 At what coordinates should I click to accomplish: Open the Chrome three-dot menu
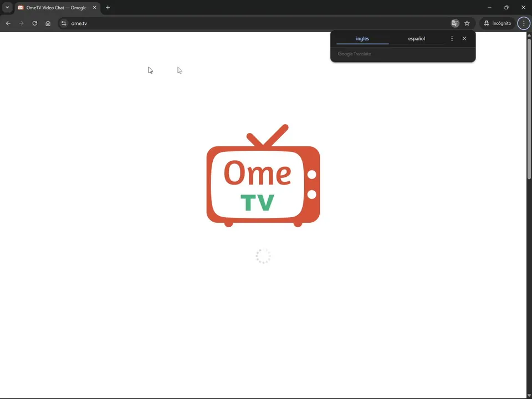[x=524, y=23]
